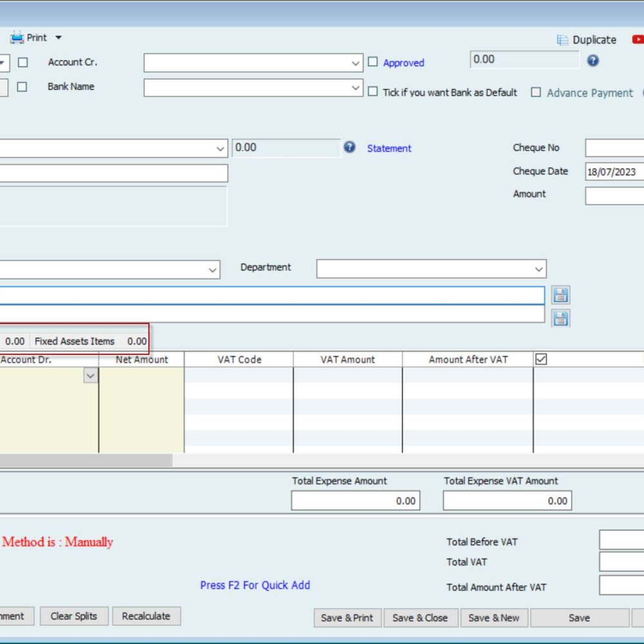Click Total Expense VAT Amount field
Screen dimensions: 644x644
[x=507, y=500]
